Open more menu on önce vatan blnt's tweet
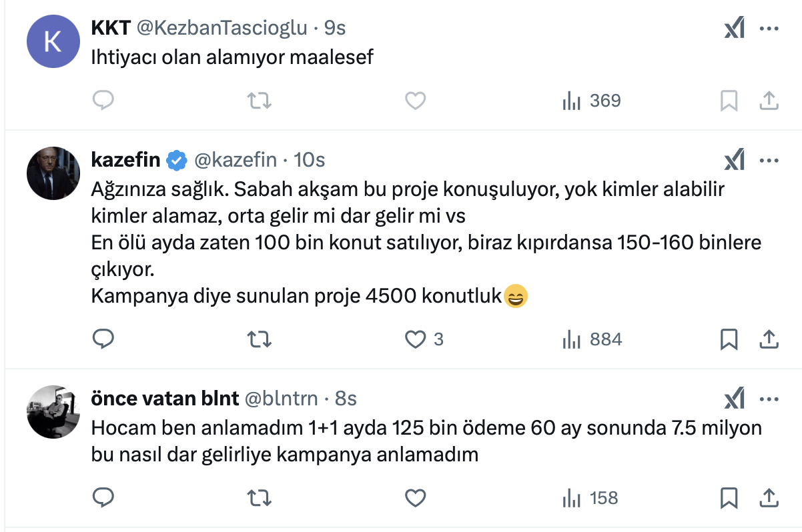Image resolution: width=802 pixels, height=532 pixels. 769,399
